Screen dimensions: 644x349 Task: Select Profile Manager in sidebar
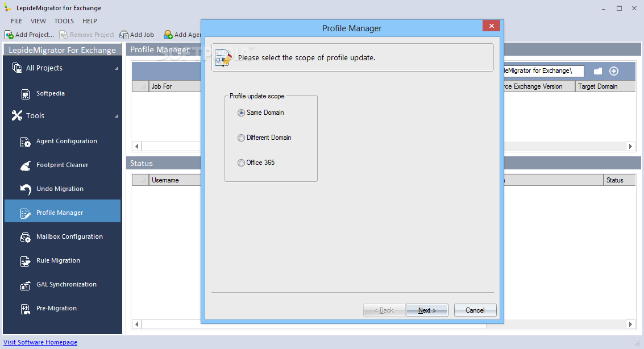(x=63, y=211)
